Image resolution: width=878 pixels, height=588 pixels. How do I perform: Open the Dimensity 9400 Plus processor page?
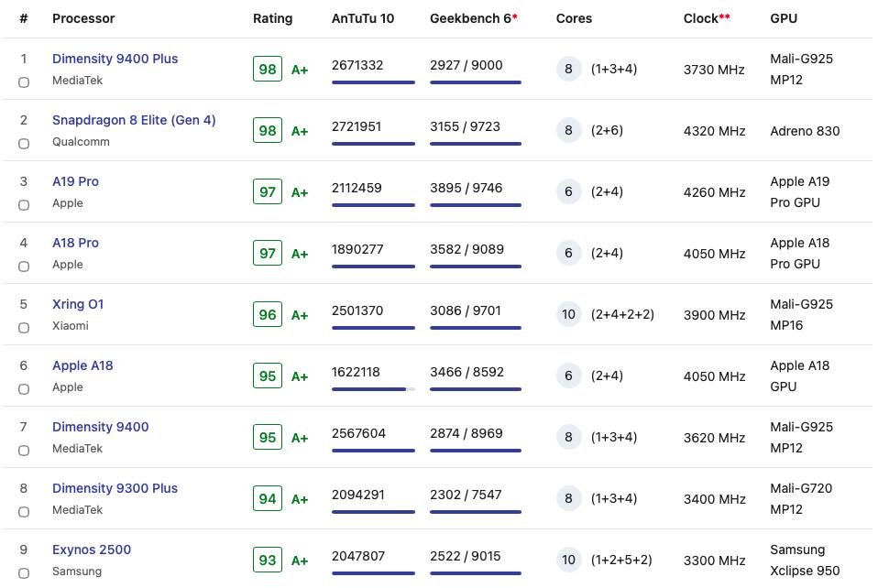pyautogui.click(x=115, y=59)
